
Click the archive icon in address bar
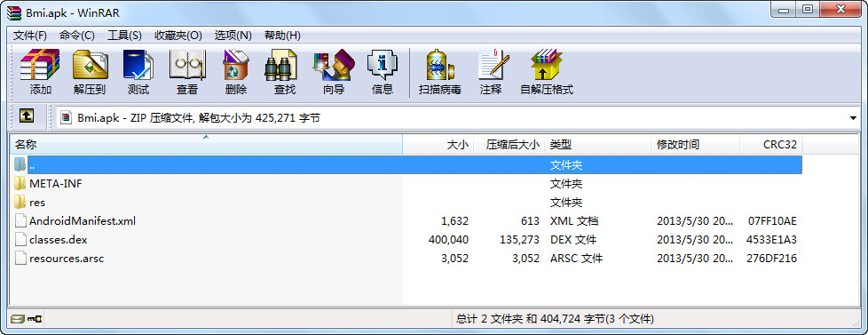(67, 117)
